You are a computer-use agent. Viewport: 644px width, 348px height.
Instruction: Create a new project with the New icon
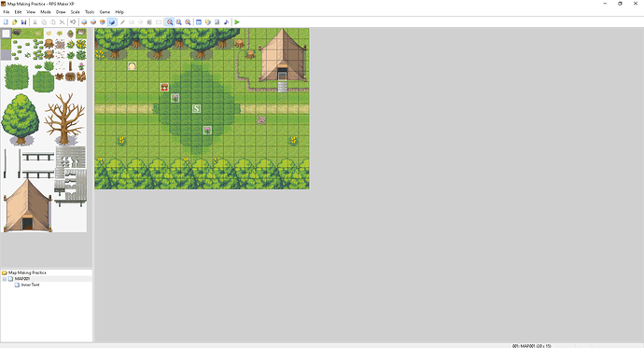pos(6,22)
